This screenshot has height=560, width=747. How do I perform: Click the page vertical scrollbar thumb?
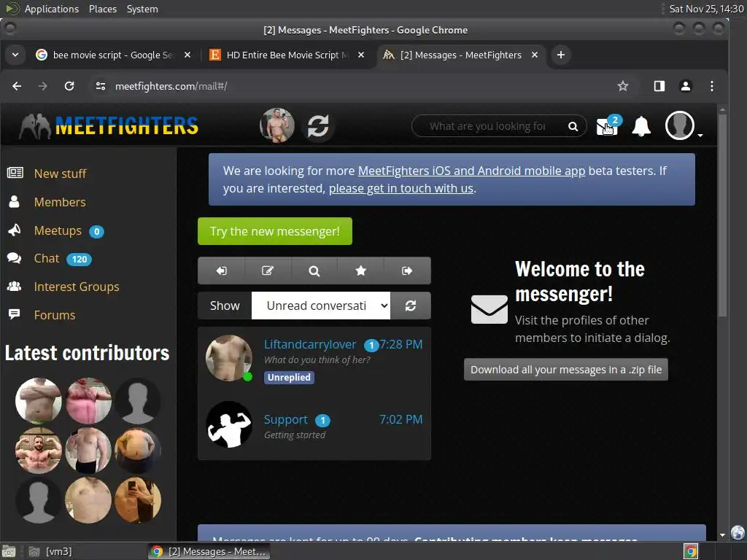pyautogui.click(x=722, y=215)
